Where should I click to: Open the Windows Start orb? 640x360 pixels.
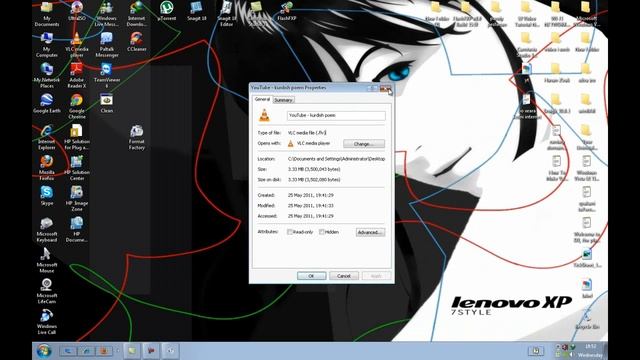click(x=44, y=351)
